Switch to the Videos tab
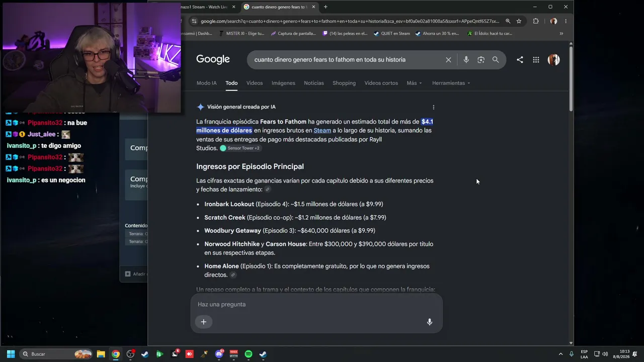Image resolution: width=644 pixels, height=362 pixels. coord(255,83)
